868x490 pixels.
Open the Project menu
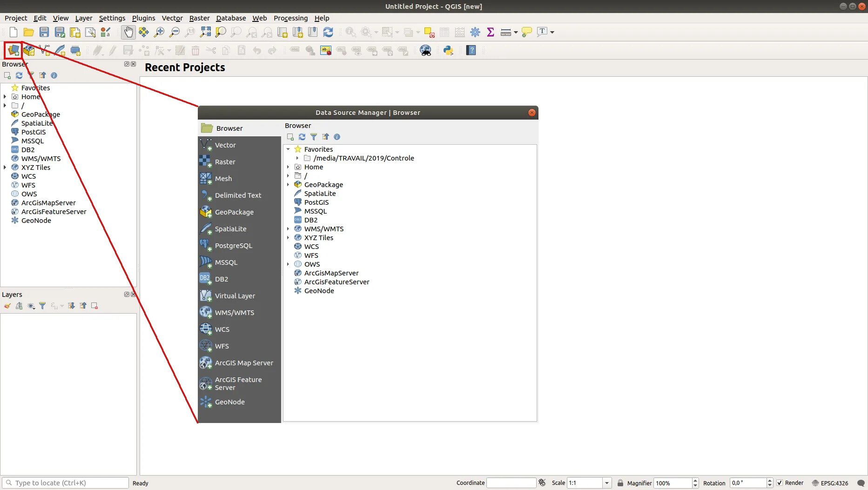16,18
